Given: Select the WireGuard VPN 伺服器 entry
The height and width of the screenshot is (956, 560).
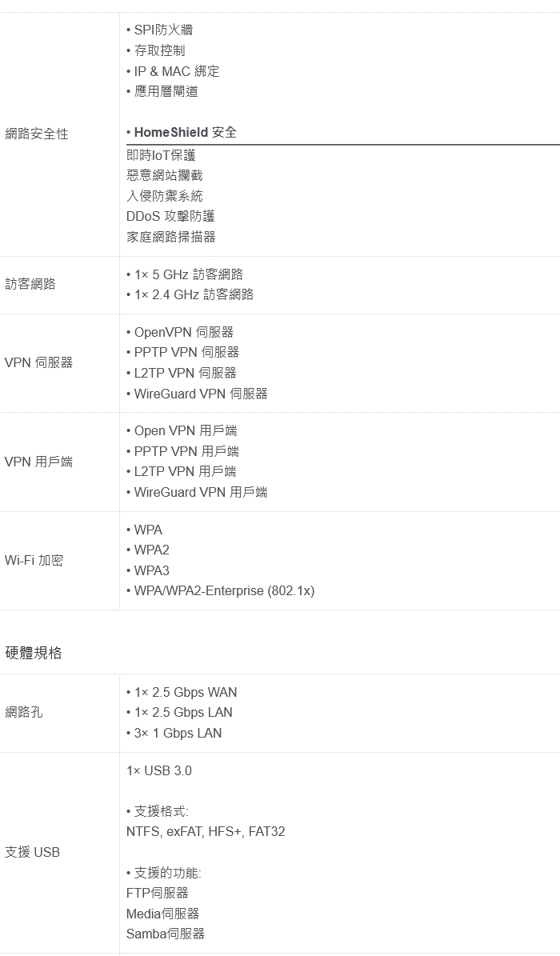Looking at the screenshot, I should tap(200, 394).
